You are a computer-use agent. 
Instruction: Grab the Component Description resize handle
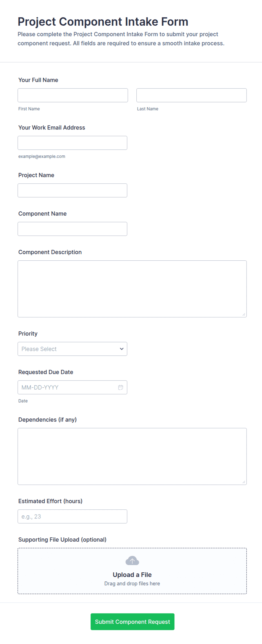click(244, 314)
